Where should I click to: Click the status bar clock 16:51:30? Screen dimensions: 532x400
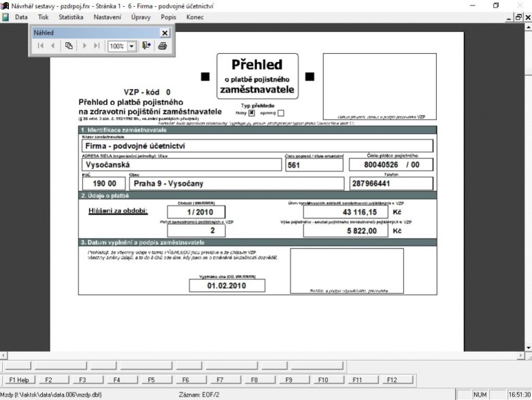click(519, 395)
